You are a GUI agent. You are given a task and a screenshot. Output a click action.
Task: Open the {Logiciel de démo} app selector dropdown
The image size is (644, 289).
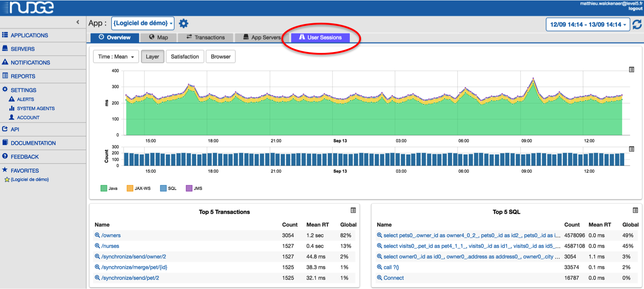pyautogui.click(x=143, y=23)
